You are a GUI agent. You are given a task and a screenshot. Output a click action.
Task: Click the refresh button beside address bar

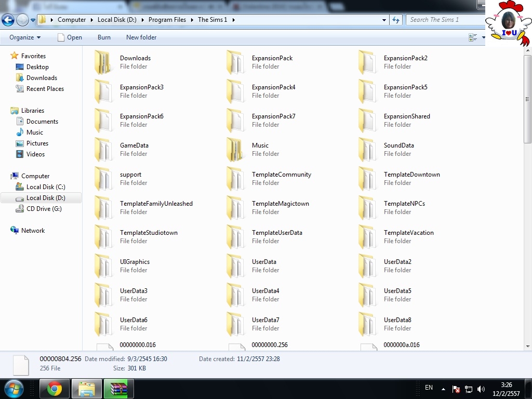click(x=395, y=20)
